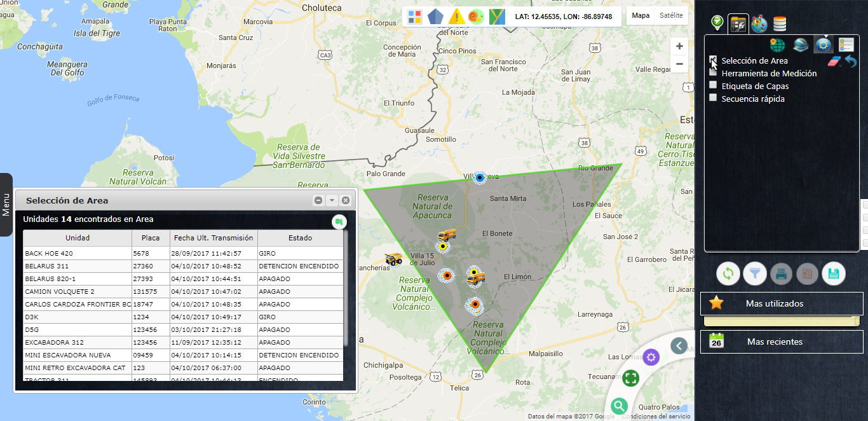This screenshot has width=868, height=421.
Task: Enable the Herramienta de Medición checkbox
Action: (713, 72)
